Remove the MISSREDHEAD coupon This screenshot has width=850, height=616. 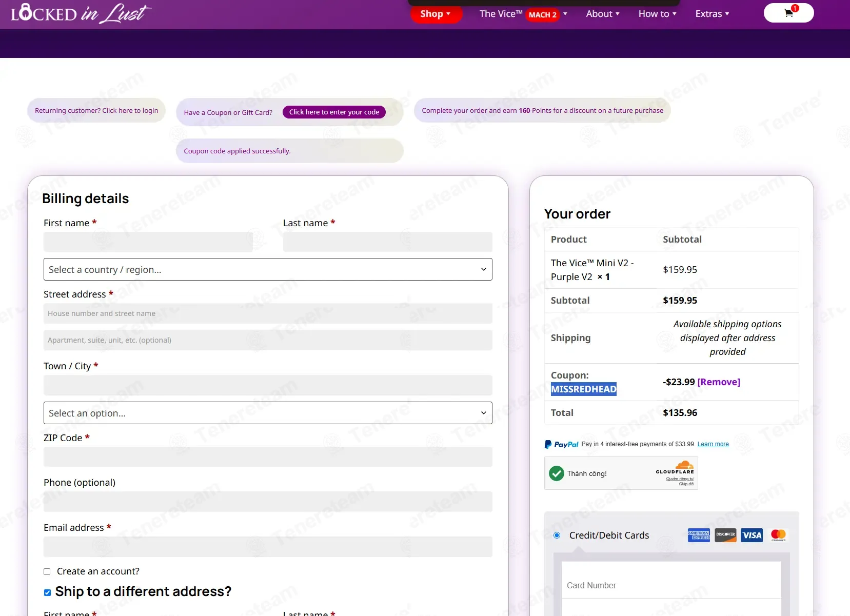click(x=719, y=382)
